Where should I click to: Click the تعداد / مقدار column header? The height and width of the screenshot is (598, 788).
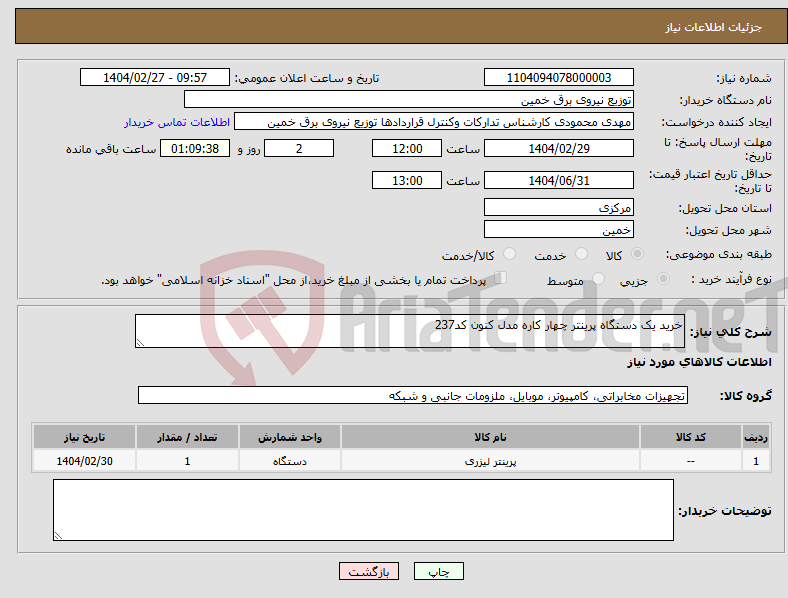(x=187, y=437)
